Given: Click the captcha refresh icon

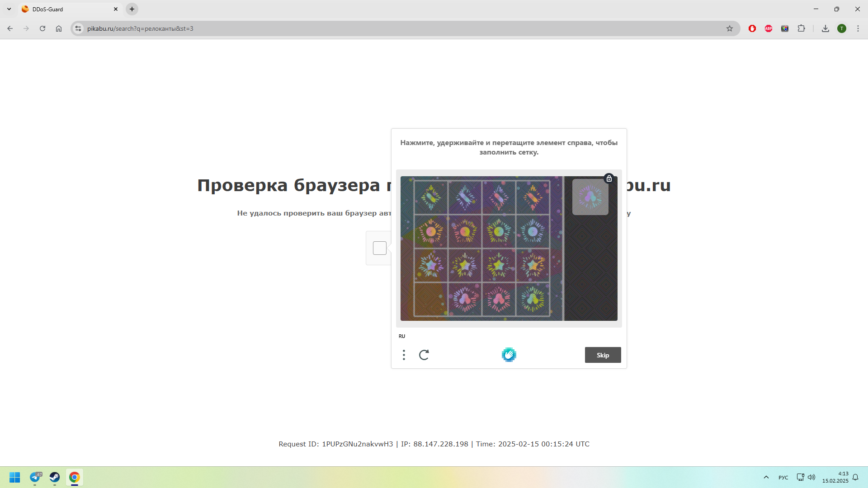Looking at the screenshot, I should point(424,355).
